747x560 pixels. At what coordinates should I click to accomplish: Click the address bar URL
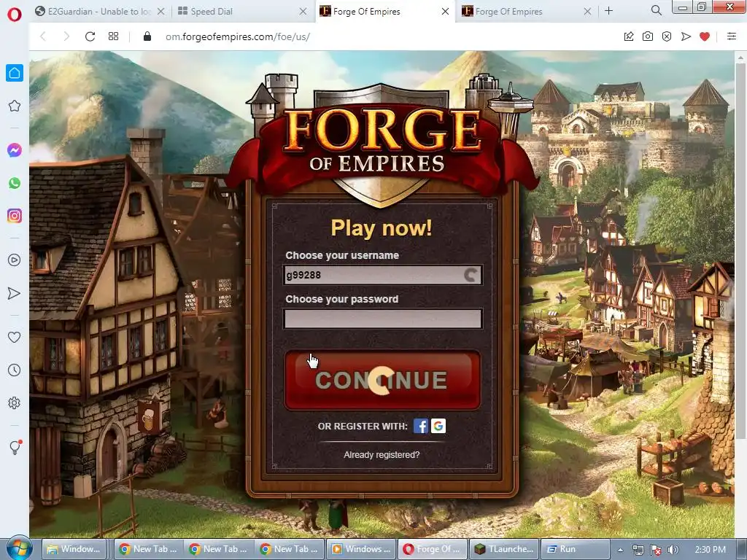[237, 36]
